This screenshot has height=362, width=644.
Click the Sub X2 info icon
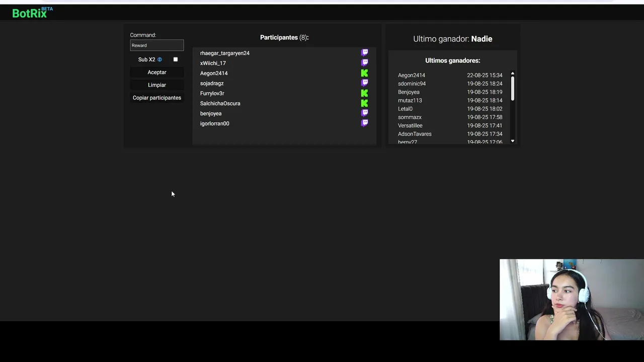click(159, 59)
